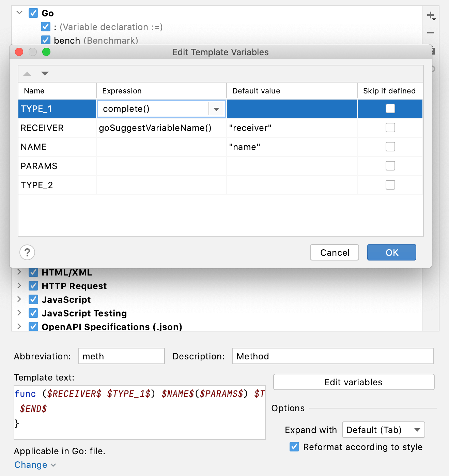The height and width of the screenshot is (476, 449).
Task: Cancel the Edit Template Variables dialog
Action: click(334, 252)
